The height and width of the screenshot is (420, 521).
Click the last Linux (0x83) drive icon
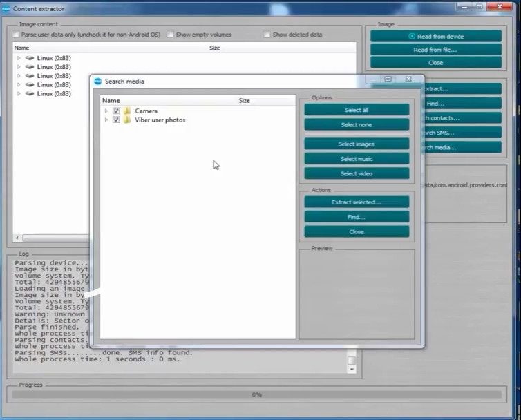[30, 93]
